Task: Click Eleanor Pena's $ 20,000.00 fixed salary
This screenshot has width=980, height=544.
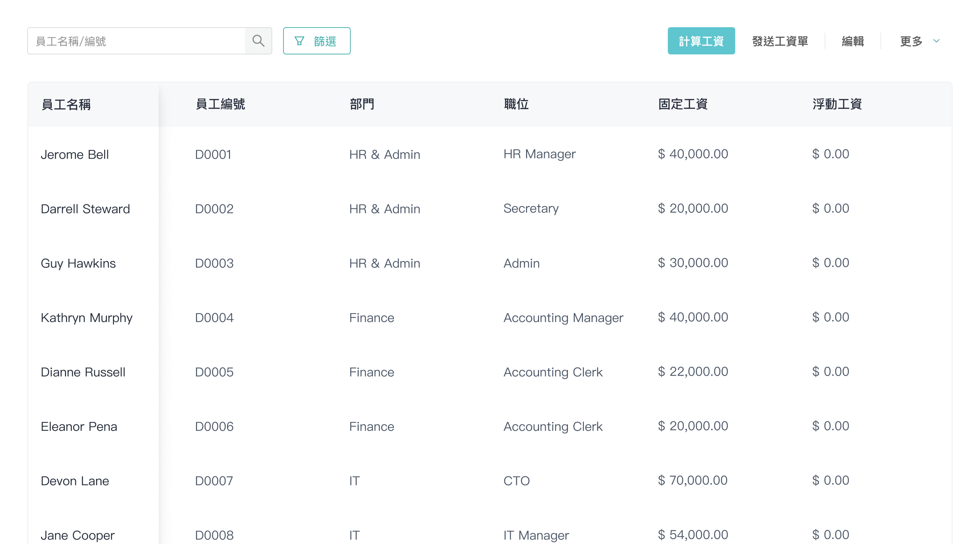Action: click(693, 426)
